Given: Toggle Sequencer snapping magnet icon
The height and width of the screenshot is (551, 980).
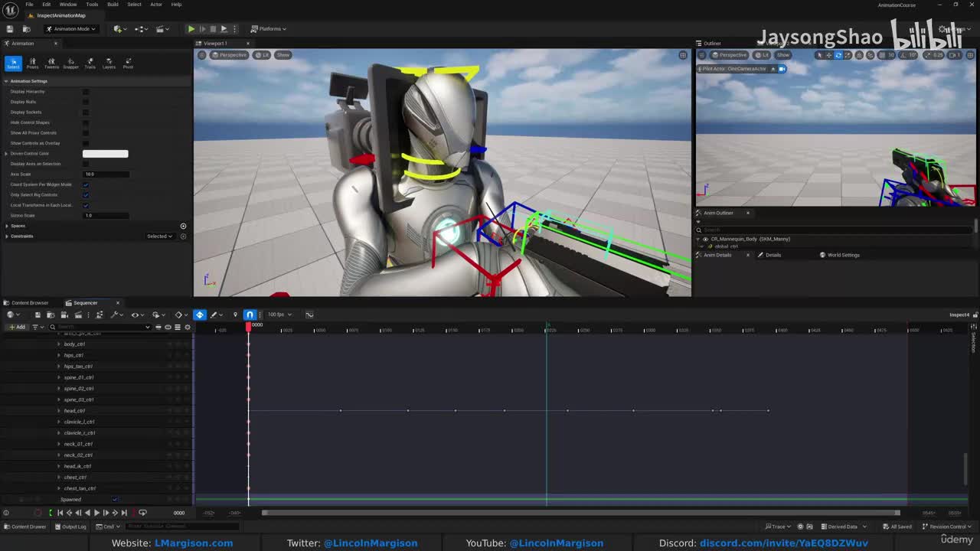Looking at the screenshot, I should pyautogui.click(x=250, y=315).
